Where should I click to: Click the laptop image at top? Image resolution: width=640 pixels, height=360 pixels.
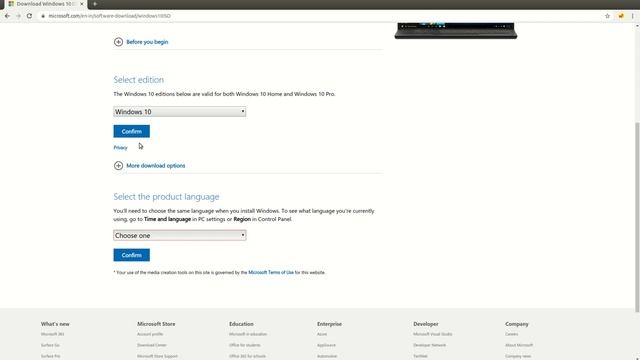click(456, 31)
